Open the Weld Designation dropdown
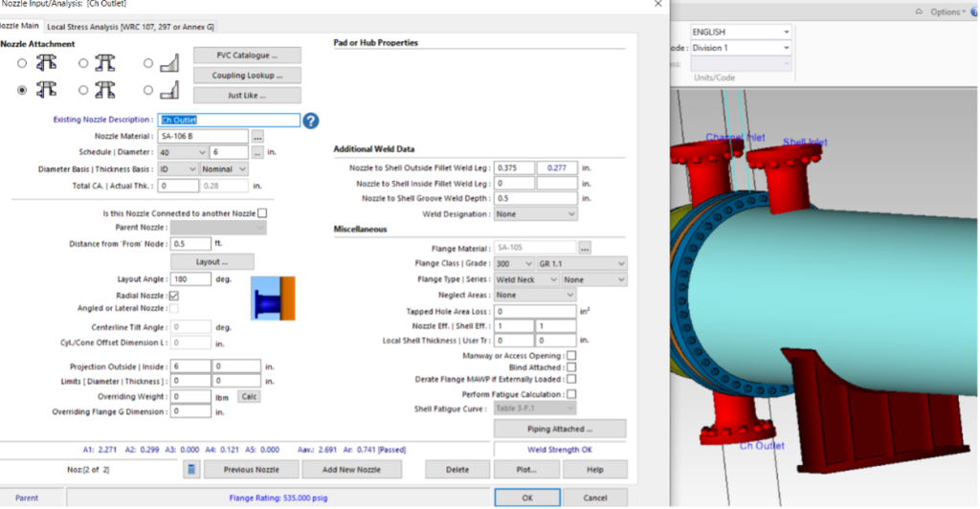Screen dimensions: 980x509 coord(536,214)
